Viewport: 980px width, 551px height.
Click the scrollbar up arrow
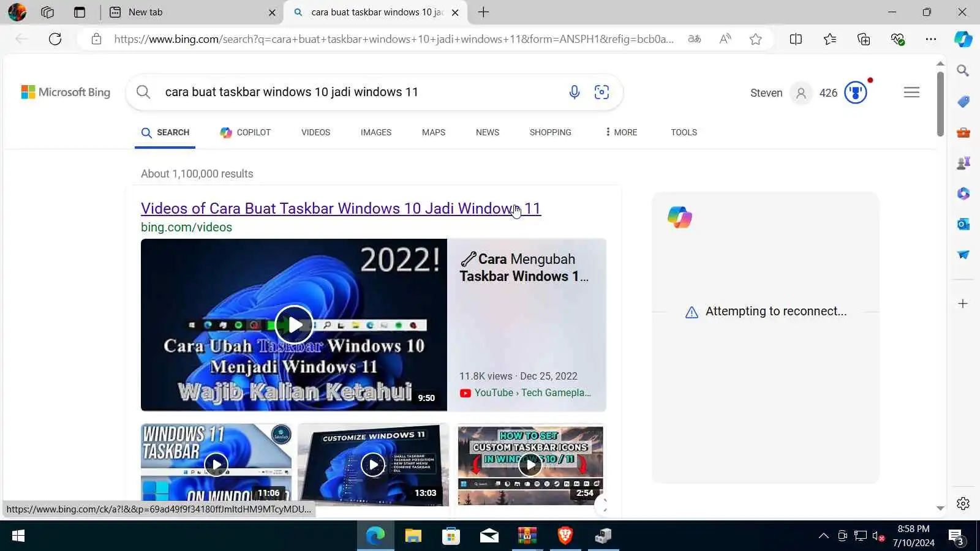pos(940,63)
